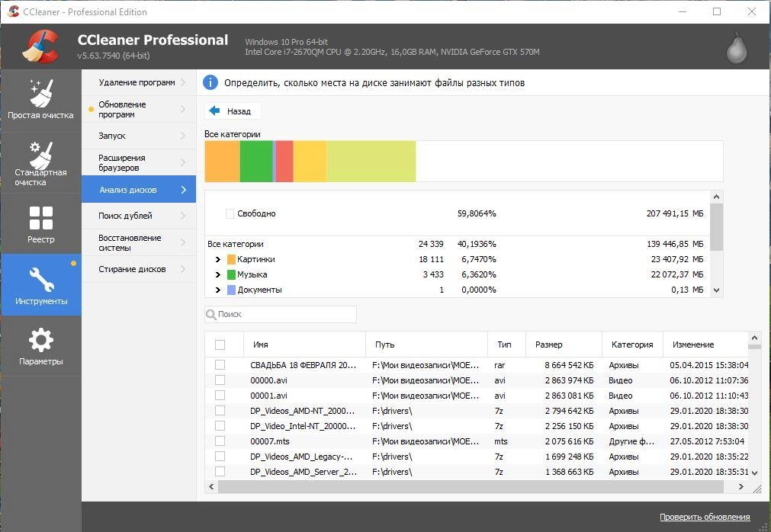Open Запуск tool
Viewport: 771px width, 532px height.
point(139,136)
